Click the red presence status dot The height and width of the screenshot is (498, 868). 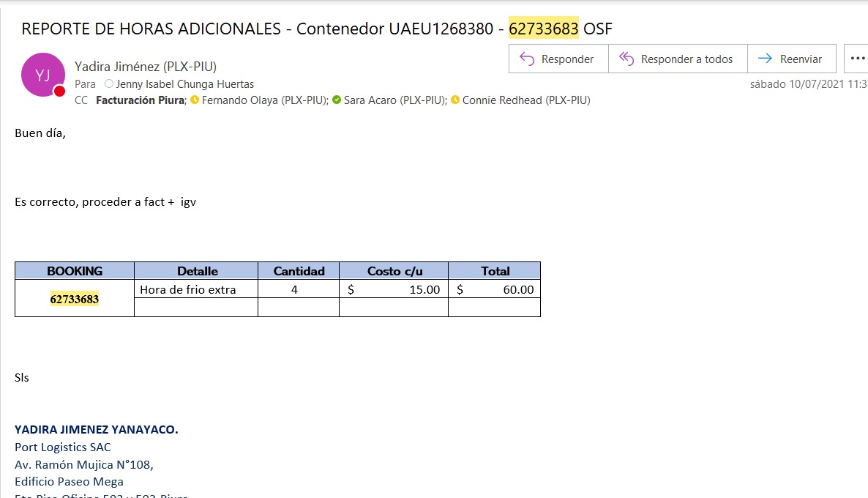(x=60, y=92)
